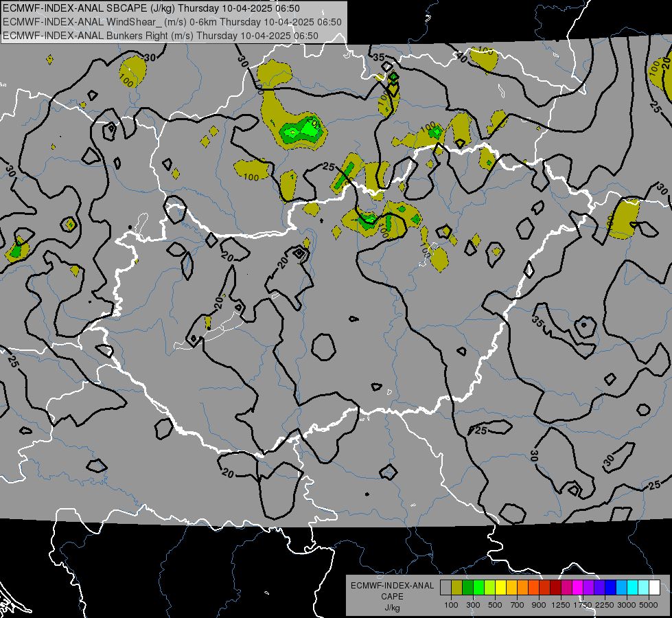Click the 2250 legend tick value
The height and width of the screenshot is (618, 672).
pyautogui.click(x=605, y=605)
